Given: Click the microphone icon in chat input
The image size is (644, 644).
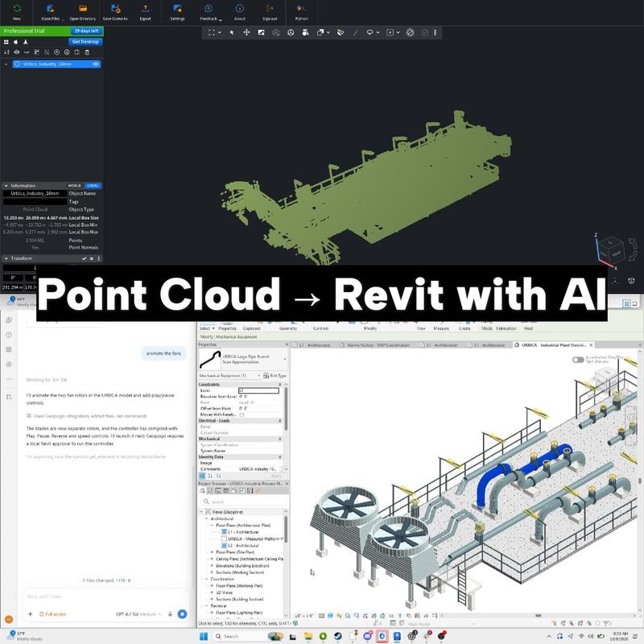Looking at the screenshot, I should tap(170, 614).
